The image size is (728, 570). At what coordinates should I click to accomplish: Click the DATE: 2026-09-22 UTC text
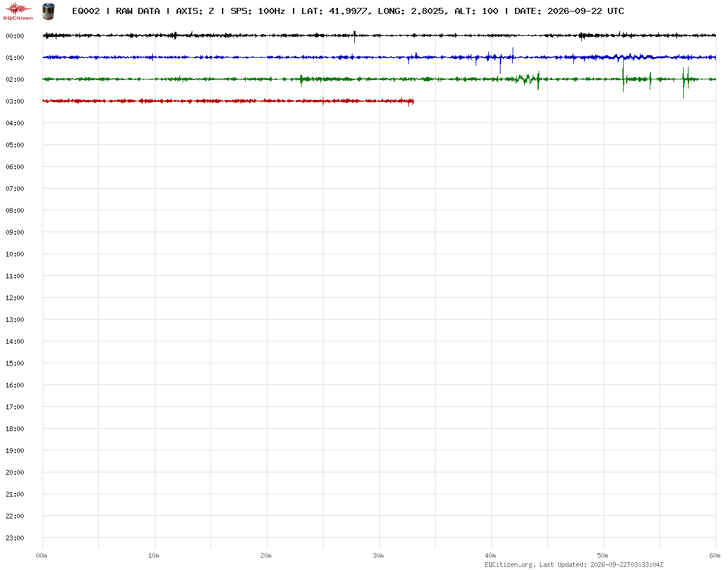pos(569,11)
